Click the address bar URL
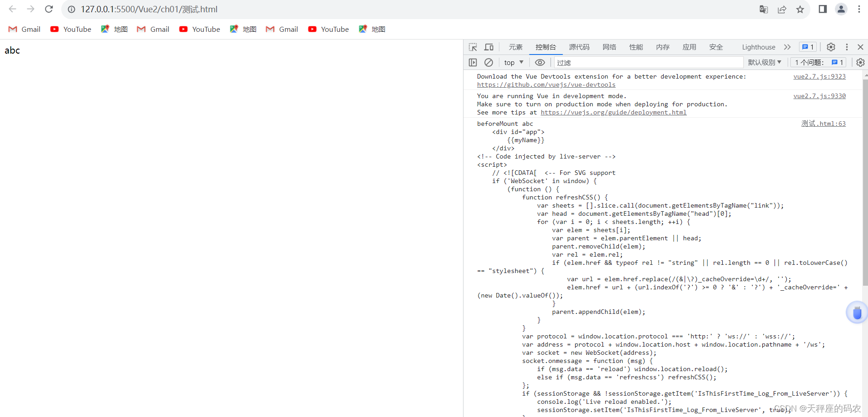Viewport: 868px width, 417px height. [149, 9]
